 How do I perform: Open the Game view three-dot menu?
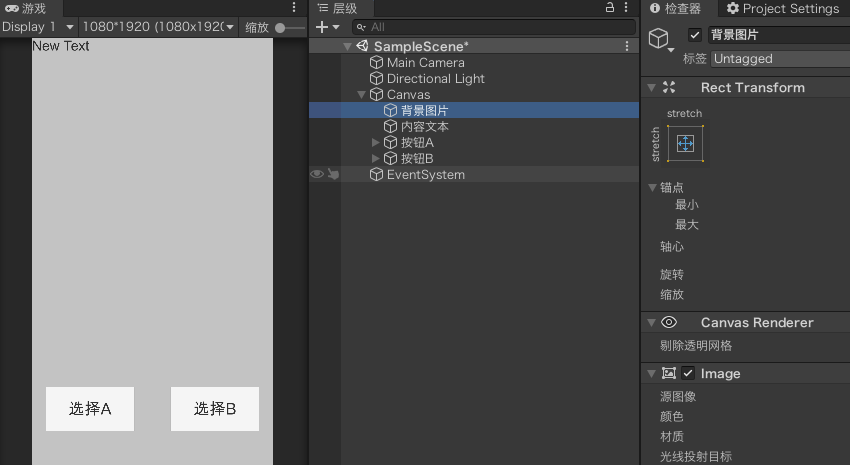294,7
